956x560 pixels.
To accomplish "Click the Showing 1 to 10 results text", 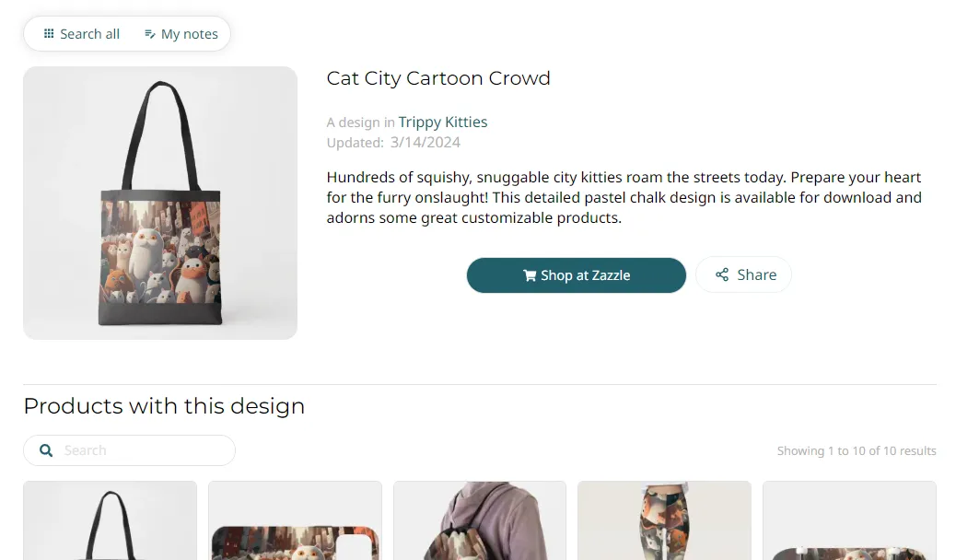I will (856, 451).
